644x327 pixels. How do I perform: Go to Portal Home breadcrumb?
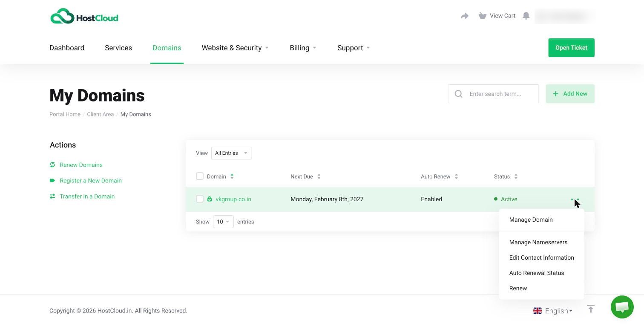click(x=65, y=114)
